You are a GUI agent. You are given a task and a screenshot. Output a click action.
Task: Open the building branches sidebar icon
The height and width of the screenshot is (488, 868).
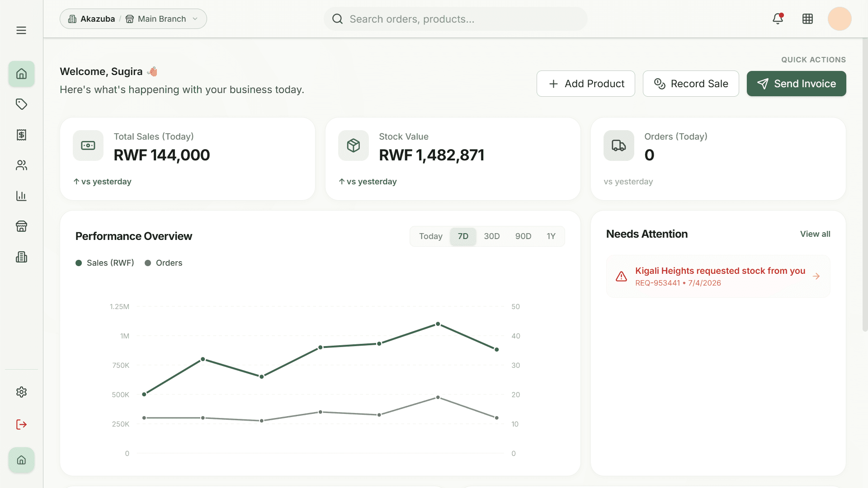click(x=21, y=257)
